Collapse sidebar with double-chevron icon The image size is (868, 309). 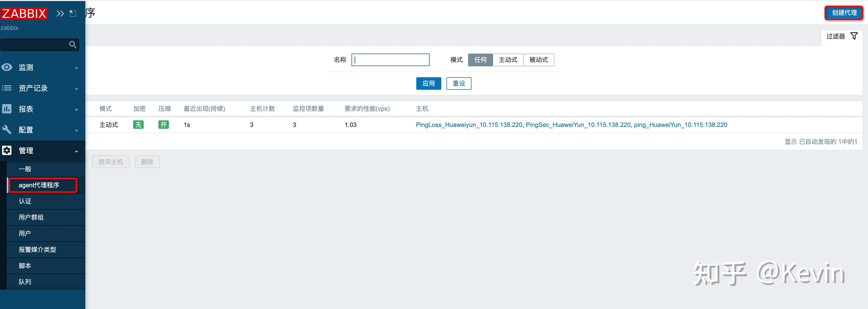pos(60,14)
